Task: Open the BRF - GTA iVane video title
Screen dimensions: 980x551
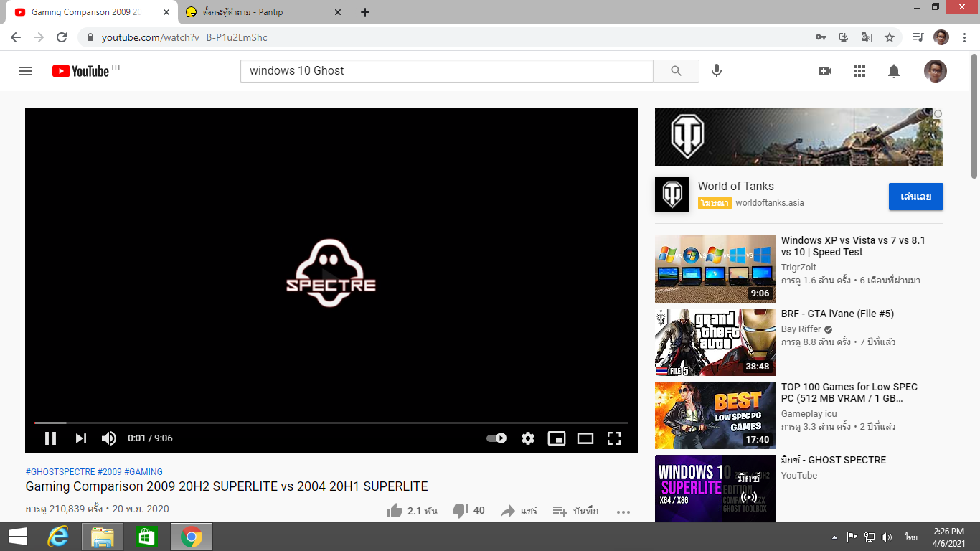Action: point(837,314)
